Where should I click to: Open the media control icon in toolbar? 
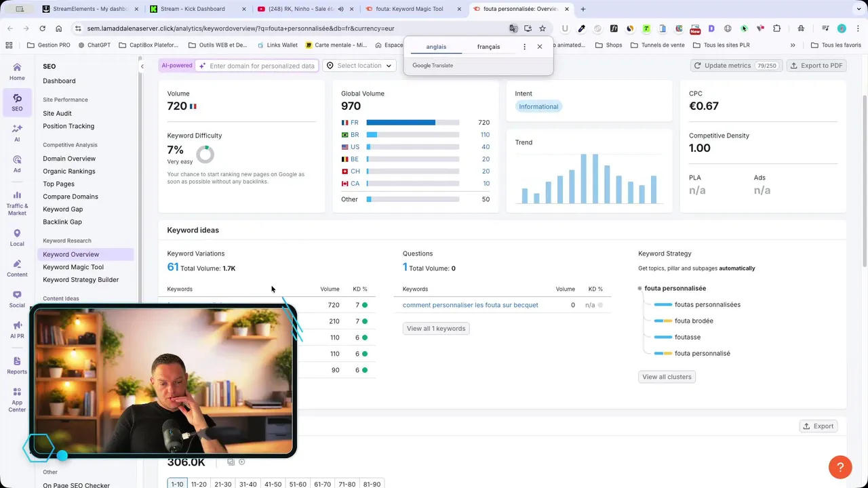(825, 28)
